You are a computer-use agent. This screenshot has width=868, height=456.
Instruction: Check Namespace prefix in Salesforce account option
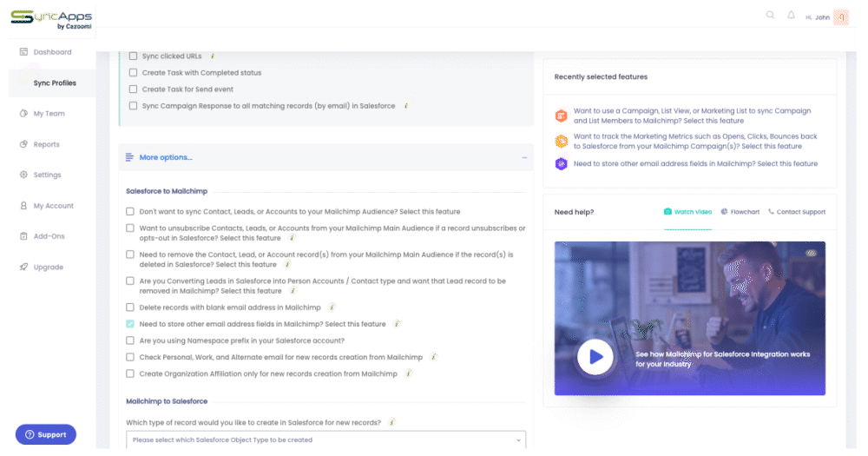[x=130, y=340]
